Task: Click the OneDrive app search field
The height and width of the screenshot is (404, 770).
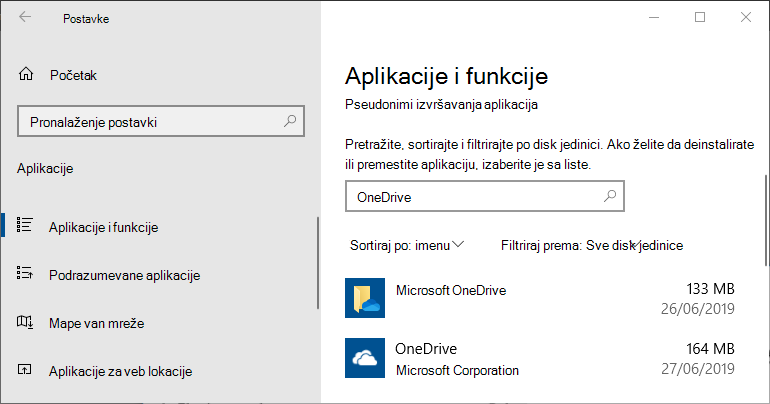Action: (x=485, y=196)
